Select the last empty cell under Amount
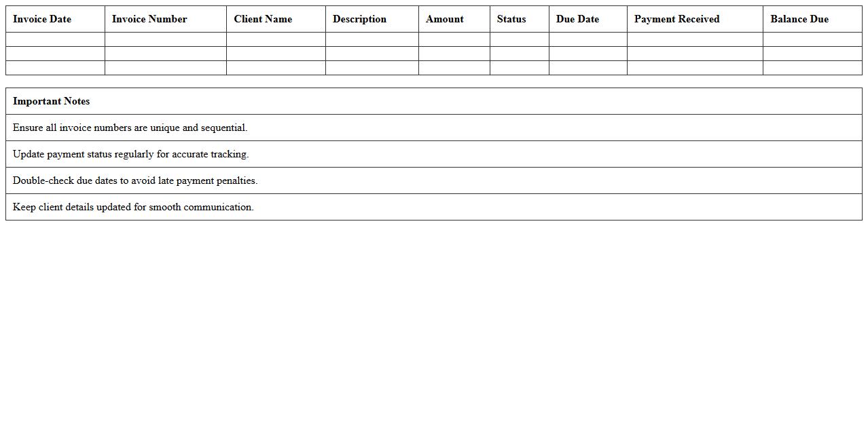This screenshot has width=868, height=441. tap(454, 68)
